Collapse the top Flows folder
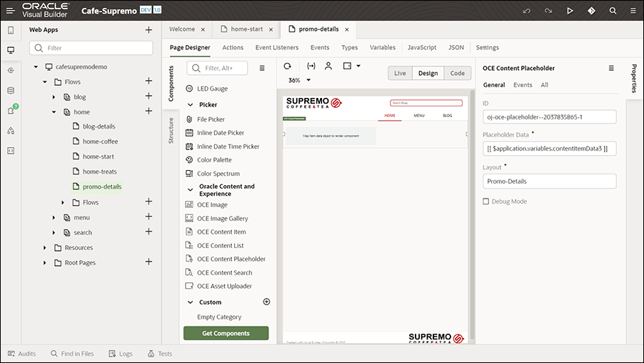The width and height of the screenshot is (644, 363). click(45, 81)
